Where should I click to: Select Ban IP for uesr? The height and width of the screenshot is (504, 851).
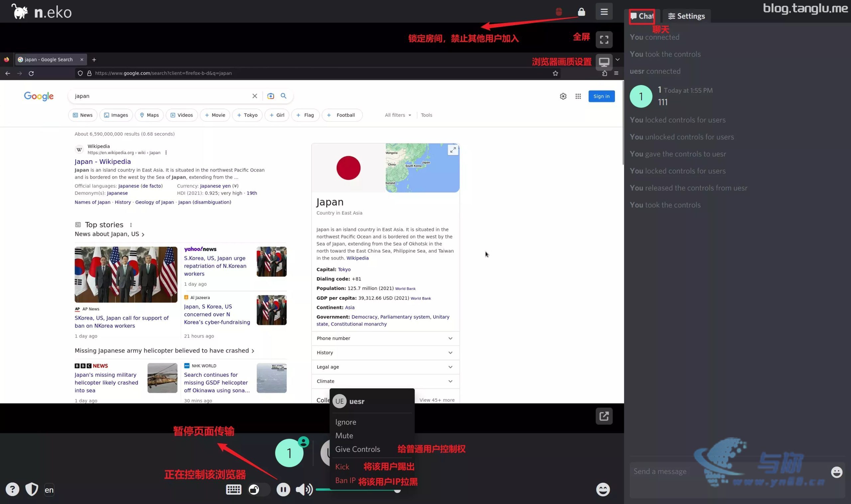click(x=345, y=480)
